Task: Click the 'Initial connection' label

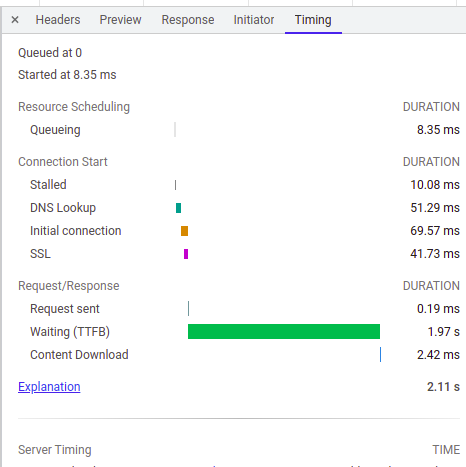Action: [76, 231]
